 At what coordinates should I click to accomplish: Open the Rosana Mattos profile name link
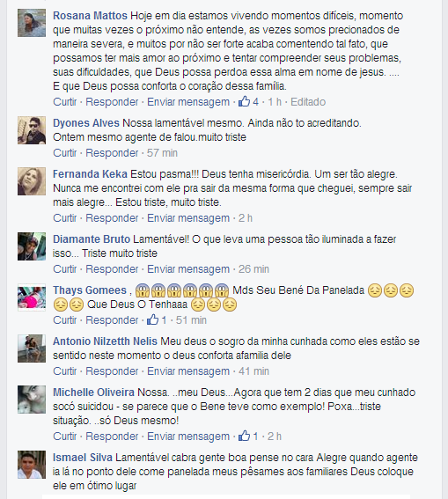pos(90,16)
